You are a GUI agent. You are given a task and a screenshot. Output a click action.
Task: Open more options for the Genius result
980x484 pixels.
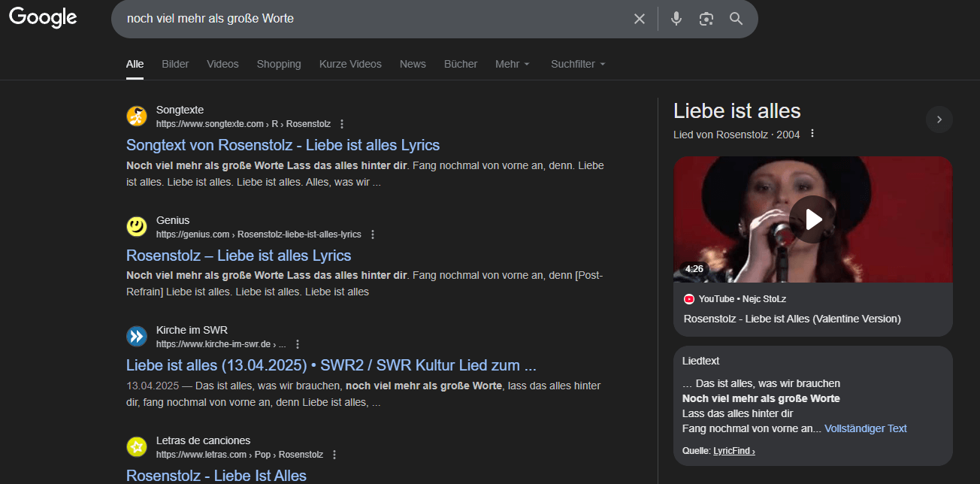coord(373,234)
